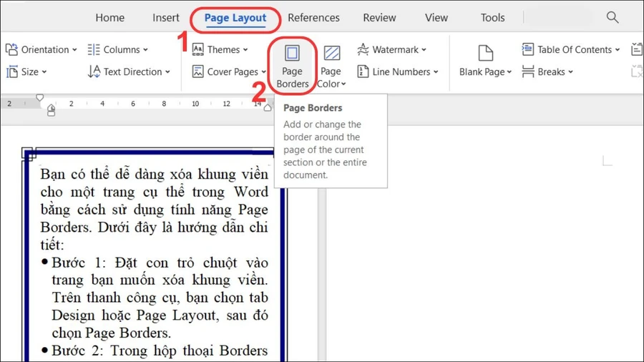The image size is (644, 362).
Task: Click the Themes icon
Action: (198, 49)
